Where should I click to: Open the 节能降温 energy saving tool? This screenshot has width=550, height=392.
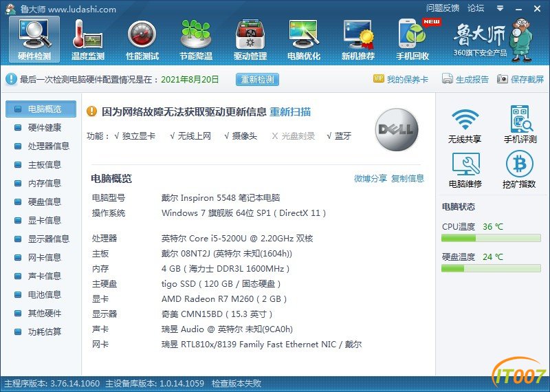tap(196, 40)
